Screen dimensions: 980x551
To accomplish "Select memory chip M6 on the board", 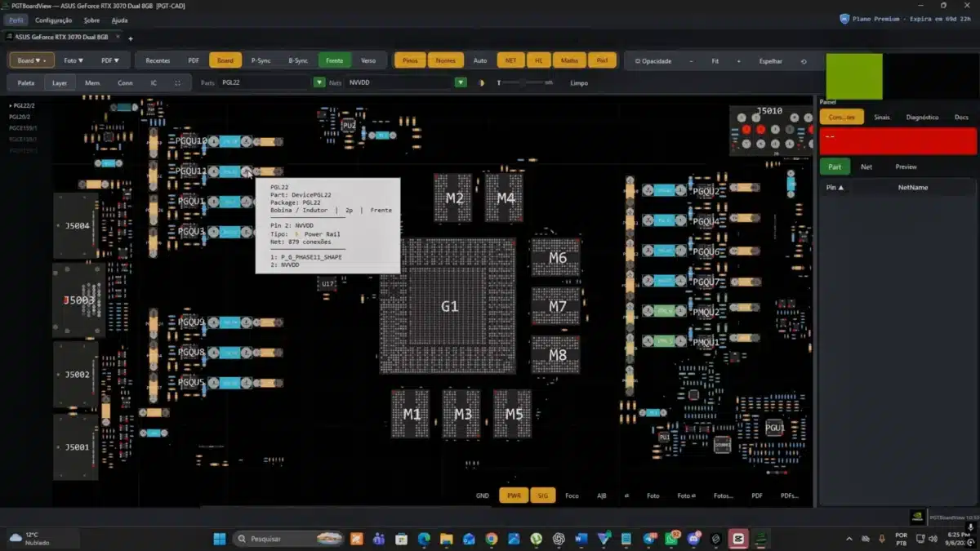I will [556, 257].
